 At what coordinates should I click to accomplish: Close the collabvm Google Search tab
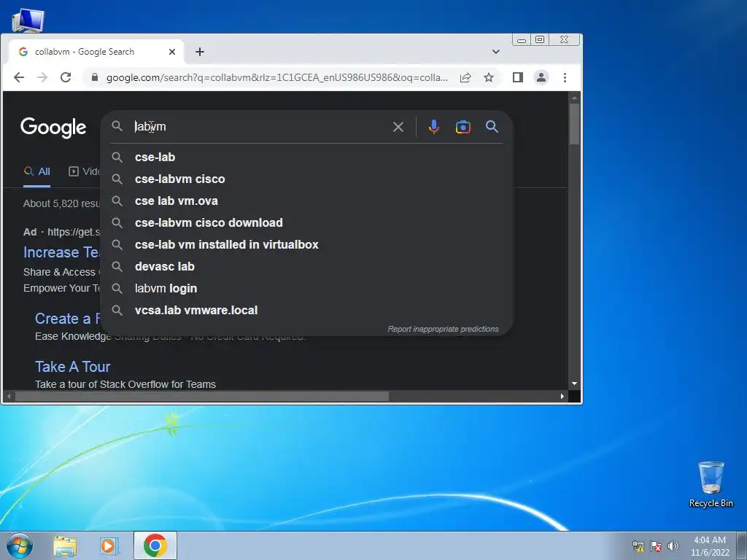172,52
